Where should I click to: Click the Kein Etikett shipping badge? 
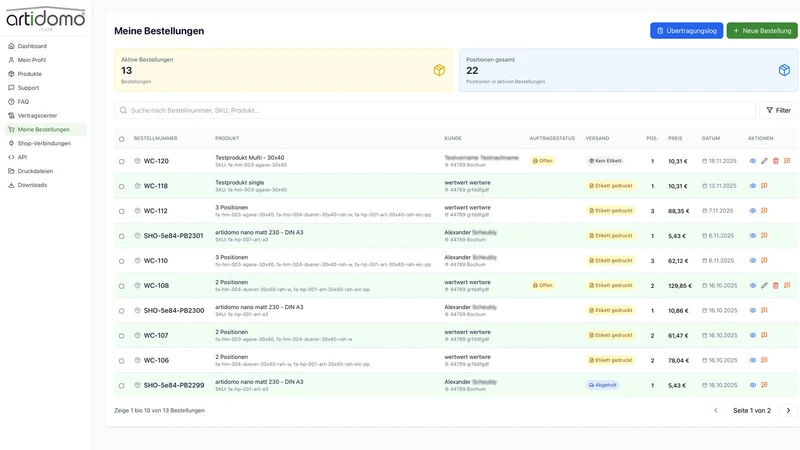(605, 161)
